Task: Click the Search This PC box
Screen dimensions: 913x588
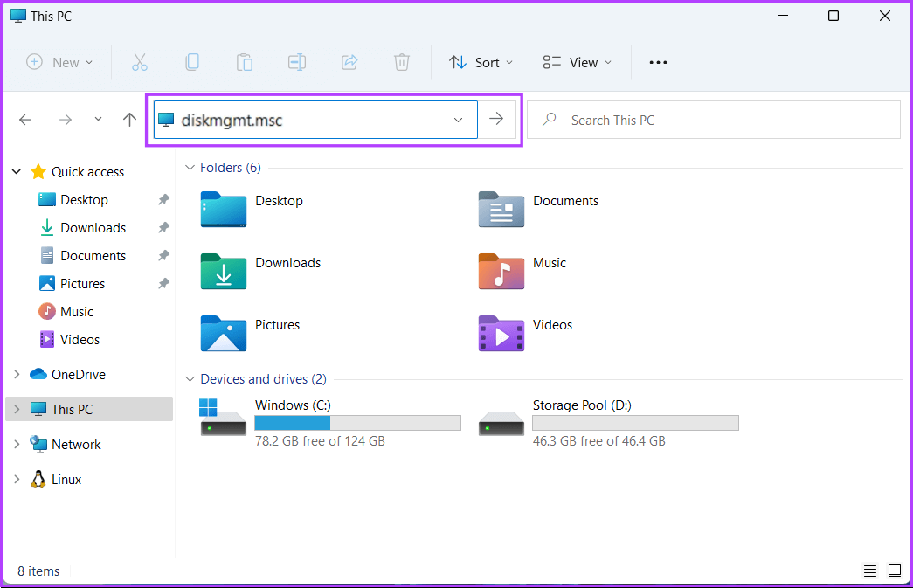Action: (x=714, y=120)
